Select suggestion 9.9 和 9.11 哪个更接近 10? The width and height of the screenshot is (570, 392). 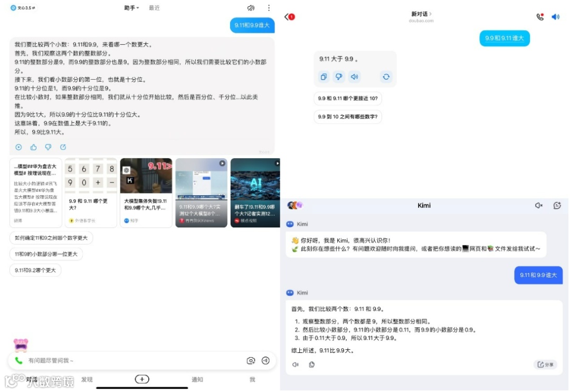coord(348,99)
